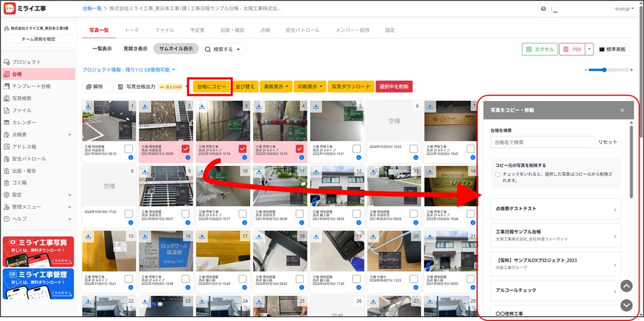Close the 写真をコピー・移動 panel
Viewport: 644px width, 321px height.
pos(622,110)
